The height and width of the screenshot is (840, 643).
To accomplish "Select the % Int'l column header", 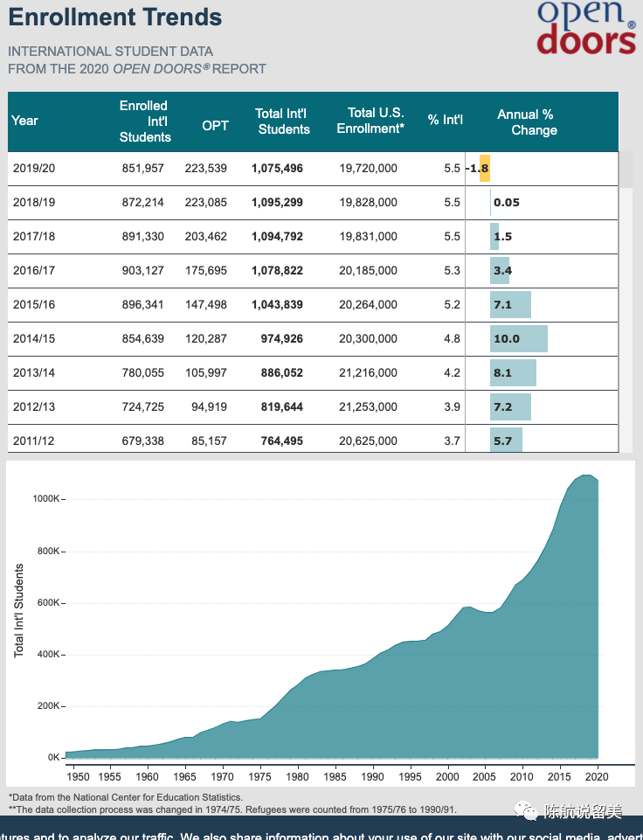I will click(x=445, y=120).
